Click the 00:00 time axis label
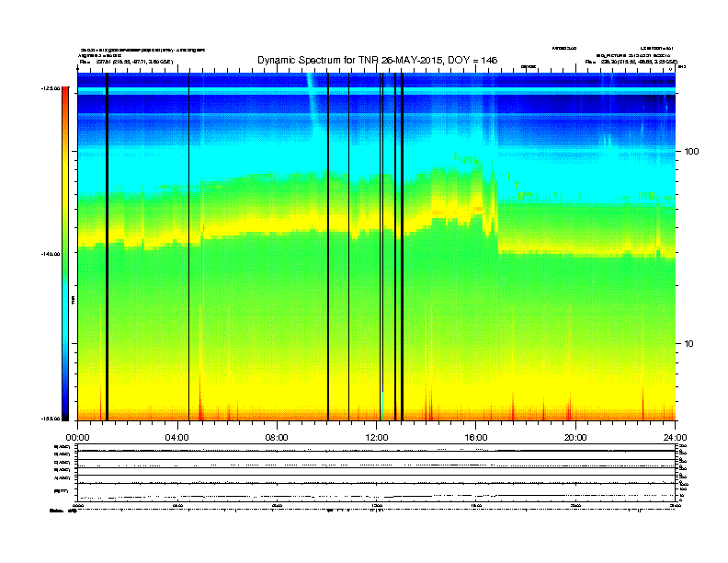 point(77,438)
